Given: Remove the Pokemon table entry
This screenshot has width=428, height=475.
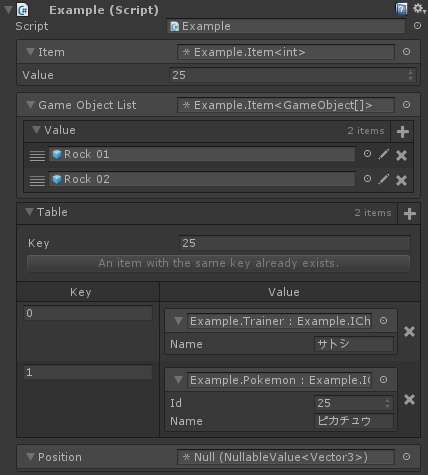Looking at the screenshot, I should coord(409,399).
